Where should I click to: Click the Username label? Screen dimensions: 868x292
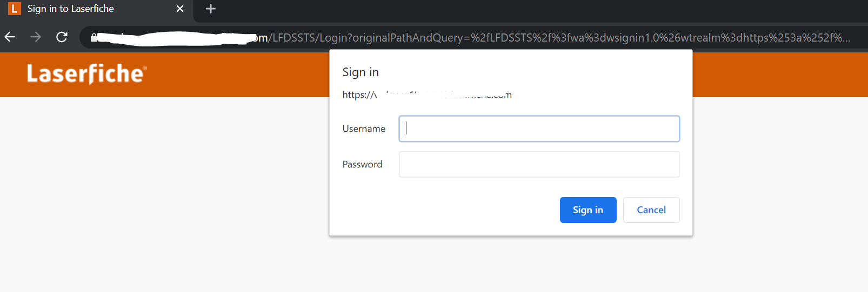(364, 128)
